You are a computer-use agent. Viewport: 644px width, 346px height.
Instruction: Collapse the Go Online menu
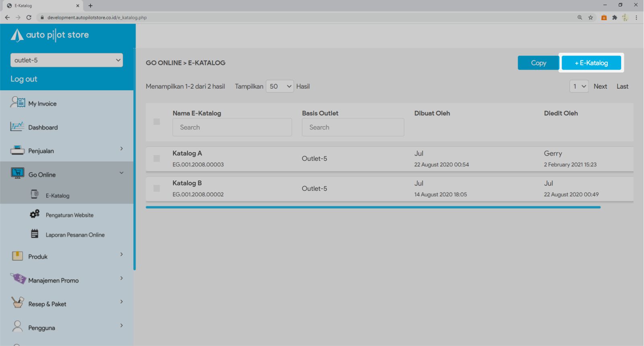tap(121, 173)
